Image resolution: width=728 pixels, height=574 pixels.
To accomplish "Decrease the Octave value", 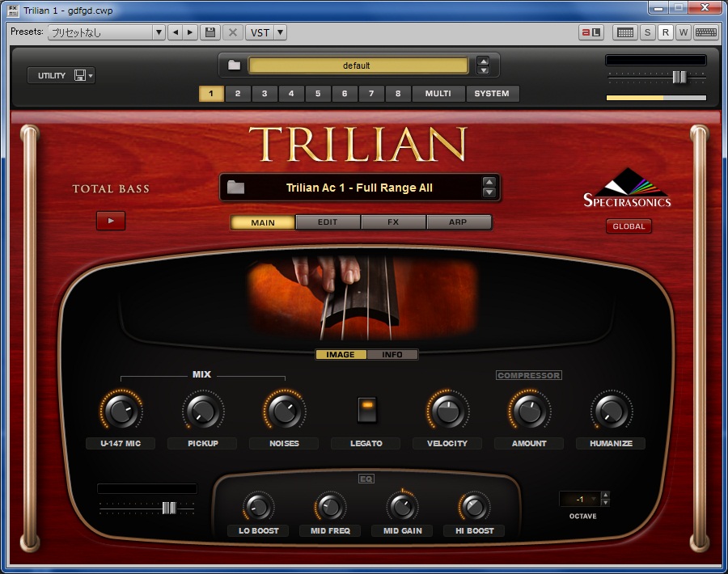I will (605, 503).
